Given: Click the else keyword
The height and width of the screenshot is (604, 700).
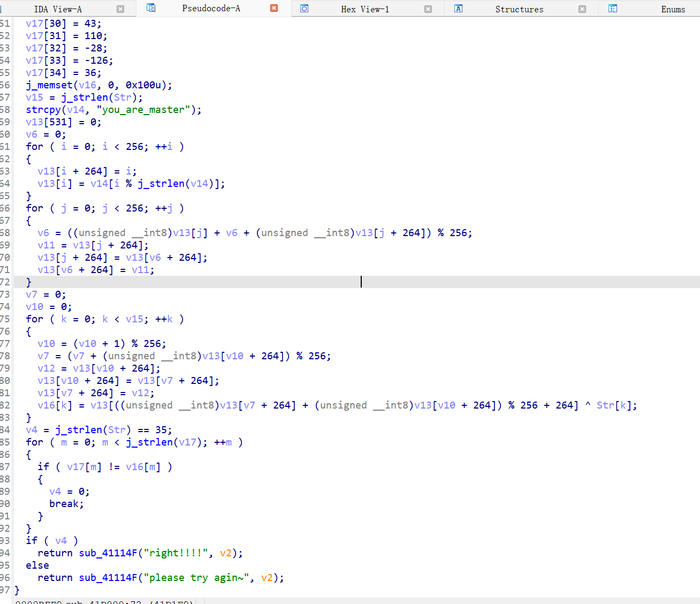Looking at the screenshot, I should (37, 565).
